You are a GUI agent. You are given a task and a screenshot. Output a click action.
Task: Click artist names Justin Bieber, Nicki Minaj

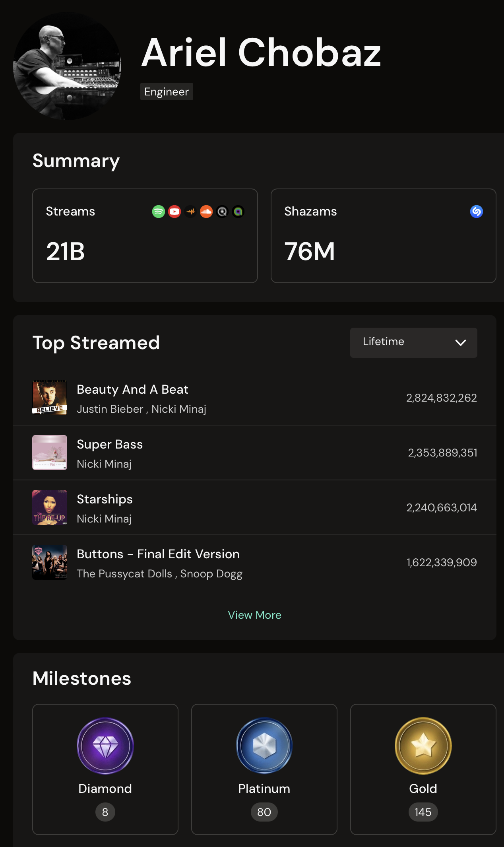142,409
